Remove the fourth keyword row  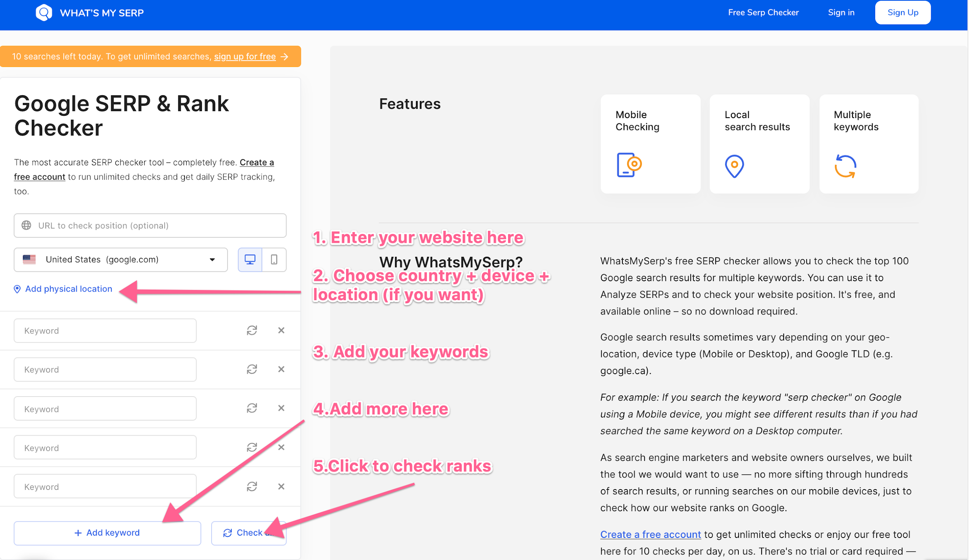pyautogui.click(x=281, y=447)
